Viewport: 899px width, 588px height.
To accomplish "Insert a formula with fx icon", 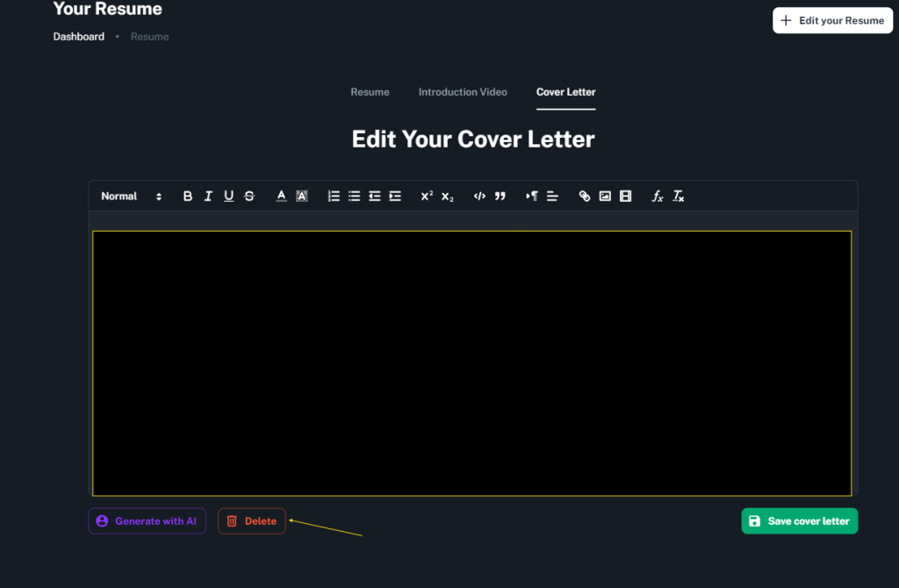I will [x=657, y=196].
